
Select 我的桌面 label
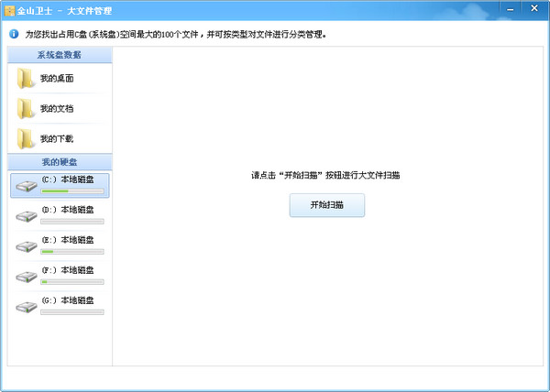click(57, 79)
